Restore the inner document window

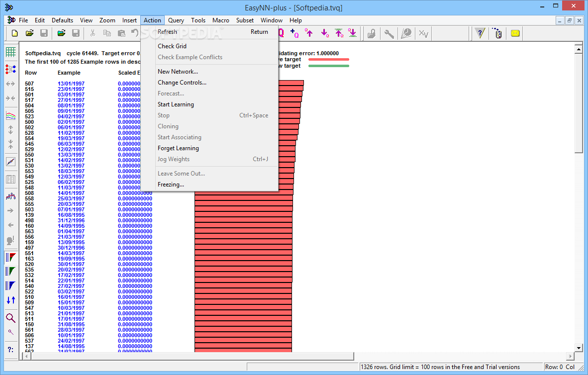[569, 20]
